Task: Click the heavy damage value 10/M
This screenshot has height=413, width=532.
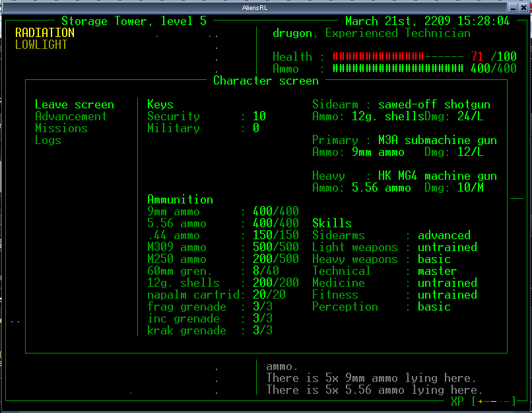Action: coord(470,188)
